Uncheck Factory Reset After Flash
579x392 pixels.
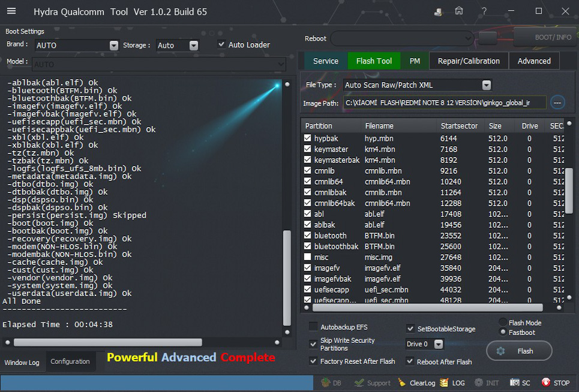tap(313, 361)
